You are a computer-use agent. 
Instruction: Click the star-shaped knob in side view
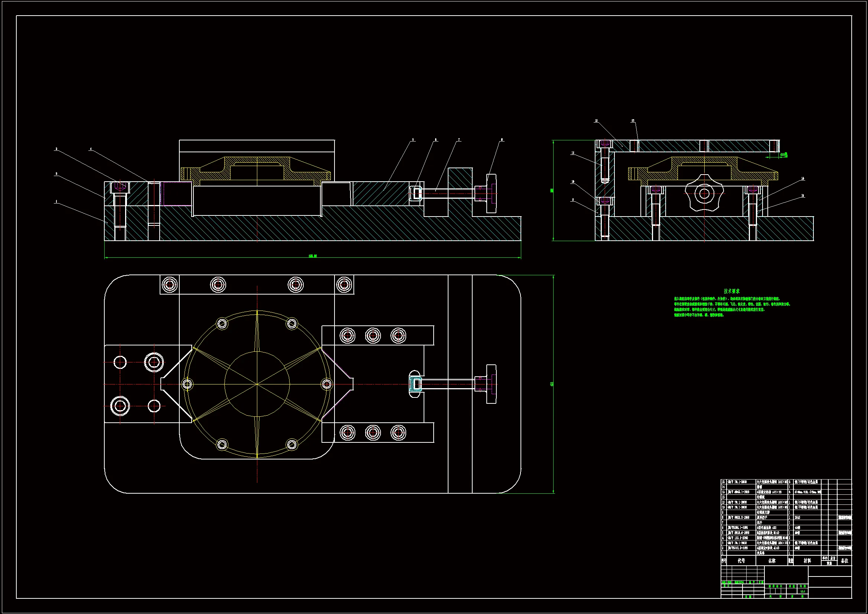point(704,194)
